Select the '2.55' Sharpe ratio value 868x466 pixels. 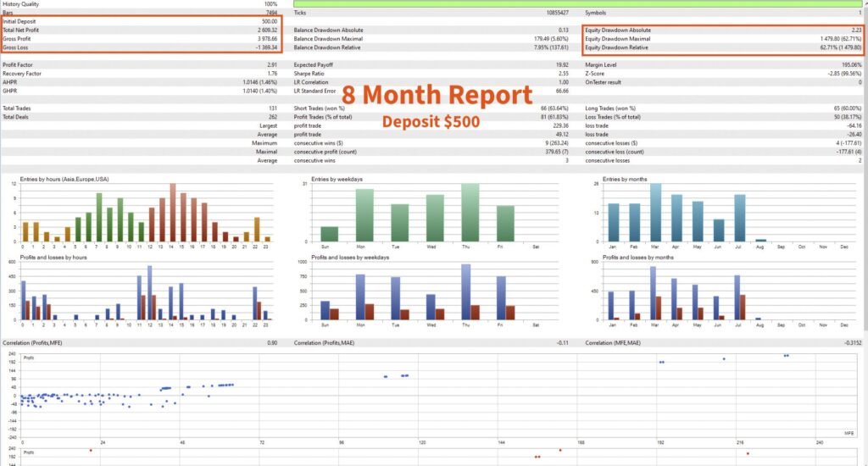[564, 74]
